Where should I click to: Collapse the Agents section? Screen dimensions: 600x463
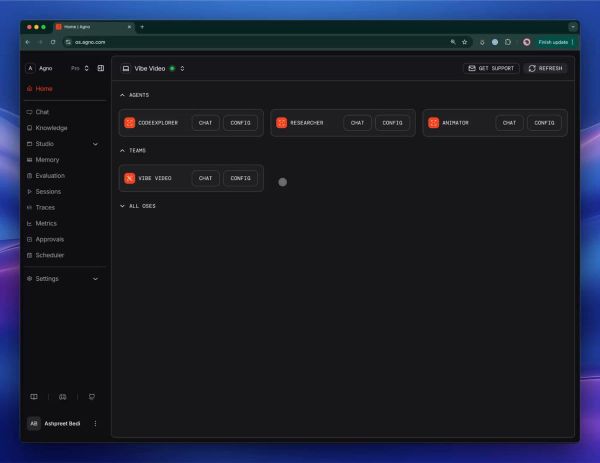122,95
